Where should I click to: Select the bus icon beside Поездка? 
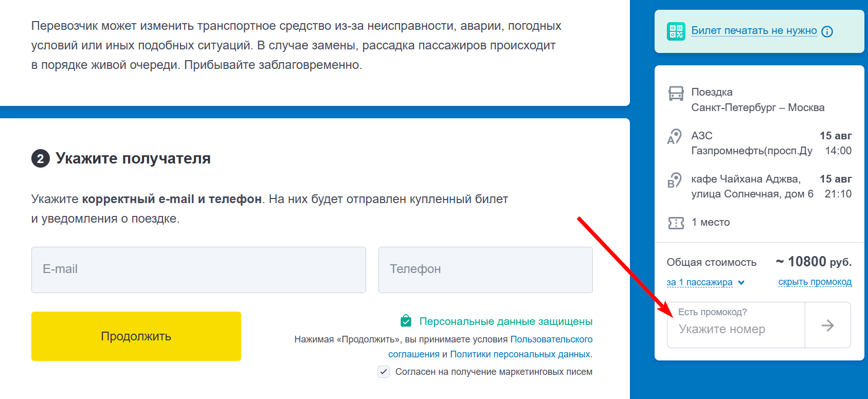[x=675, y=93]
